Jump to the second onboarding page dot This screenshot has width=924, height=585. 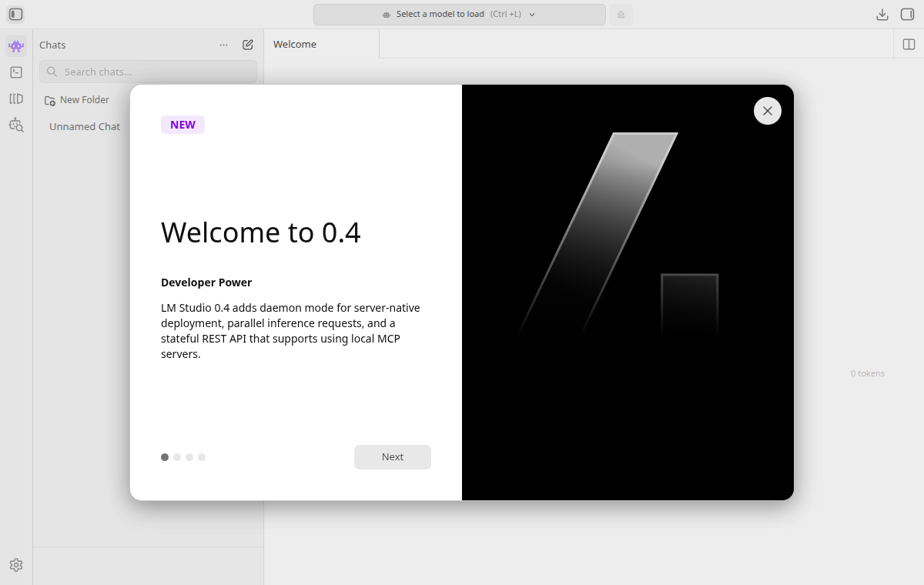pos(177,457)
